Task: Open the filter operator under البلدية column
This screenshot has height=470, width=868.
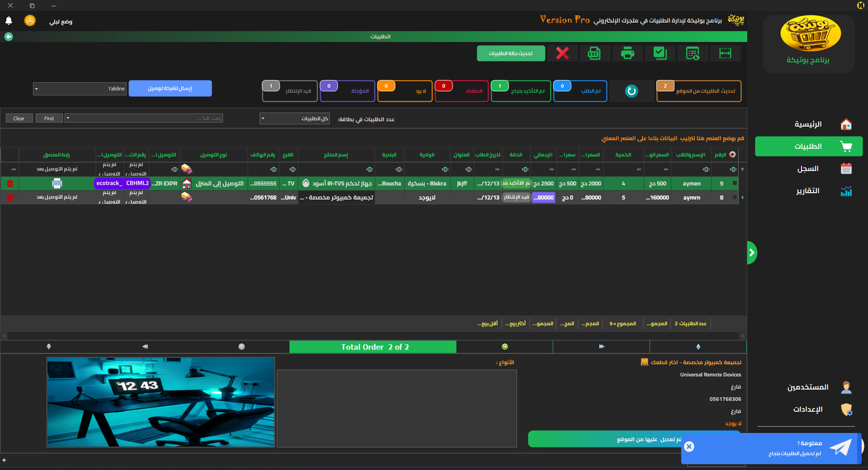Action: click(399, 169)
